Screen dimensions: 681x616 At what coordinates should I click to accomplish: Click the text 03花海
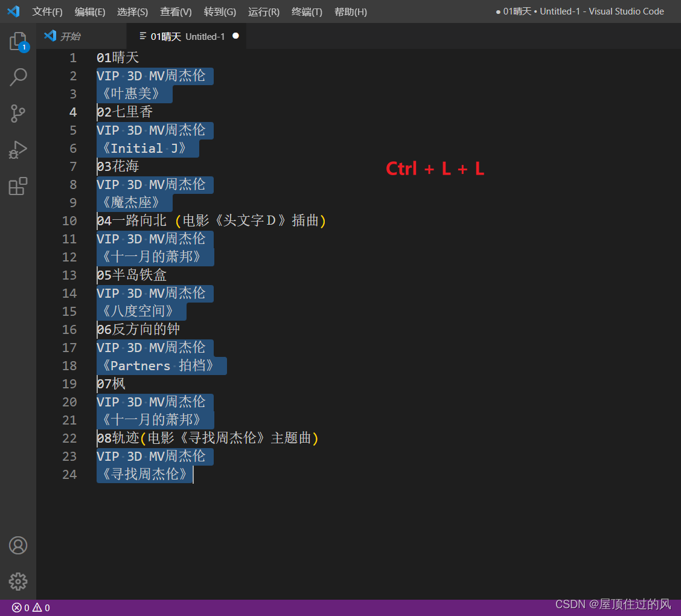pyautogui.click(x=118, y=167)
